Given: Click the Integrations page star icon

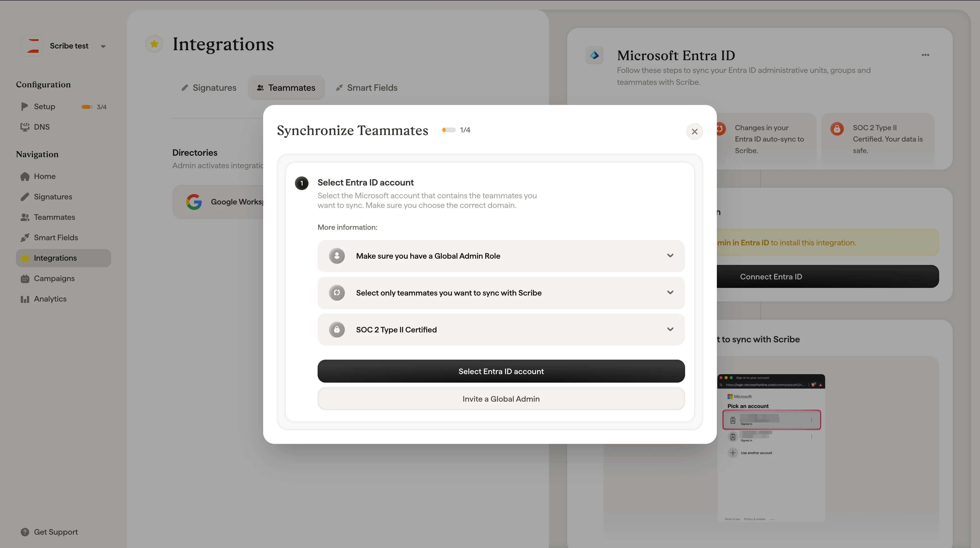Looking at the screenshot, I should [154, 44].
